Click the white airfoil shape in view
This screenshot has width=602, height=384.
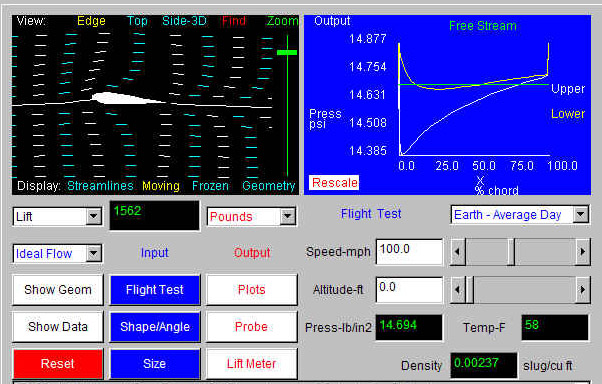(129, 99)
